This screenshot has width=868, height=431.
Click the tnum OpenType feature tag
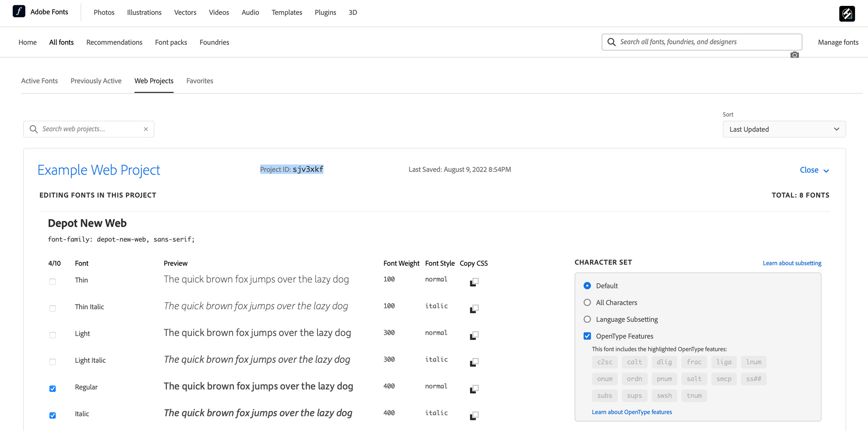(694, 396)
